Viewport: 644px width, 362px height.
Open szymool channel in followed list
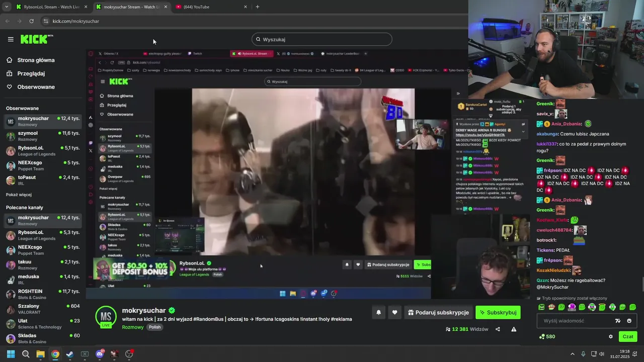pyautogui.click(x=43, y=136)
